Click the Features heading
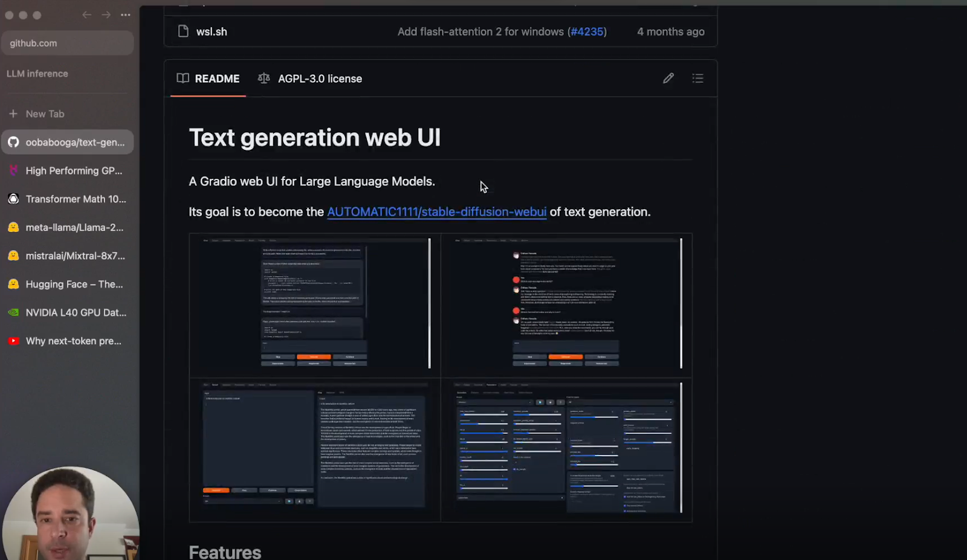The width and height of the screenshot is (967, 560). click(225, 552)
